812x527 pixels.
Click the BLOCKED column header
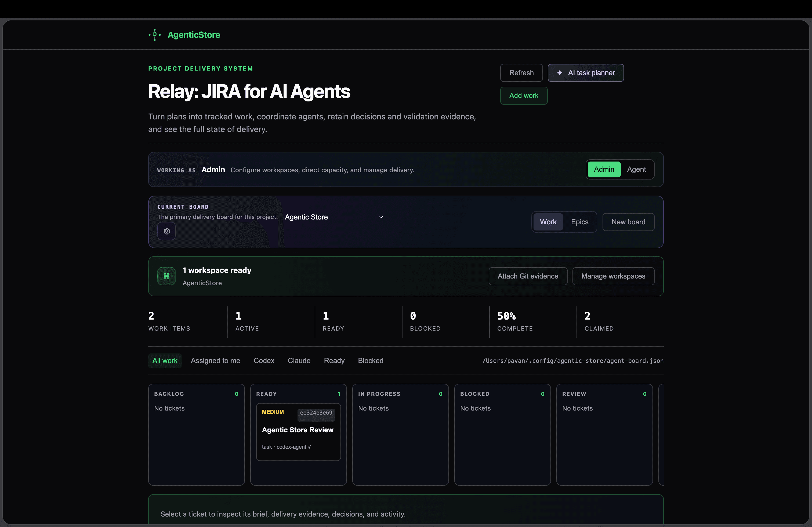pyautogui.click(x=474, y=394)
